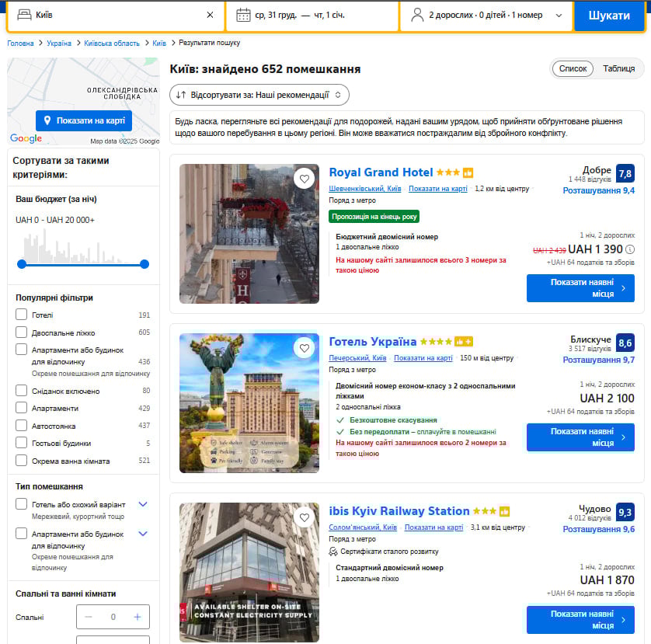Increase bedrooms count with the plus icon
651x644 pixels.
[x=137, y=617]
